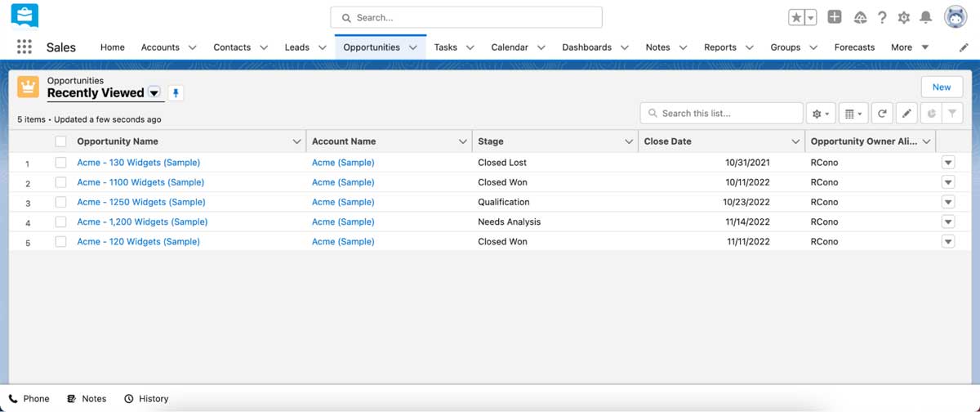
Task: Open row actions for Acme - 1250 Widgets
Action: tap(948, 202)
